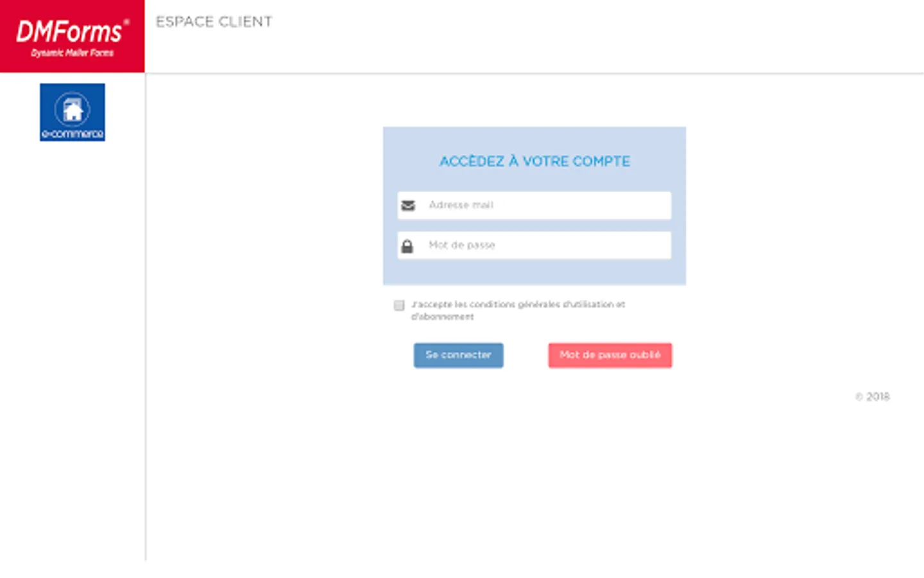Click the ESPACE CLIENT header text
Image resolution: width=924 pixels, height=578 pixels.
point(214,22)
